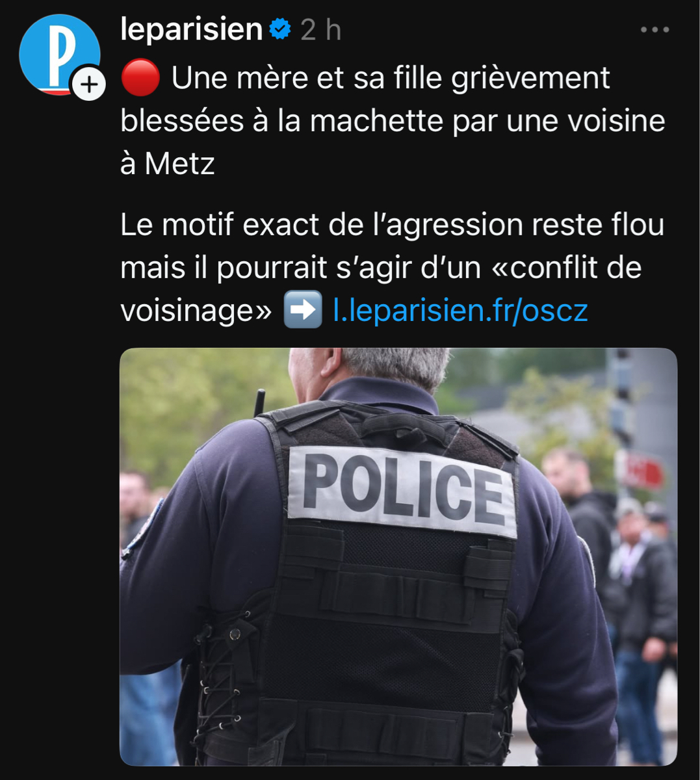Open the Le Parisien profile avatar
700x780 pixels.
pos(59,55)
